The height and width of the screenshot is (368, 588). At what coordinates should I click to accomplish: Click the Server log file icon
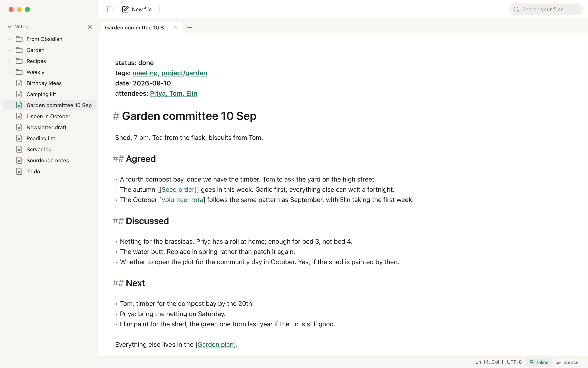click(x=19, y=149)
